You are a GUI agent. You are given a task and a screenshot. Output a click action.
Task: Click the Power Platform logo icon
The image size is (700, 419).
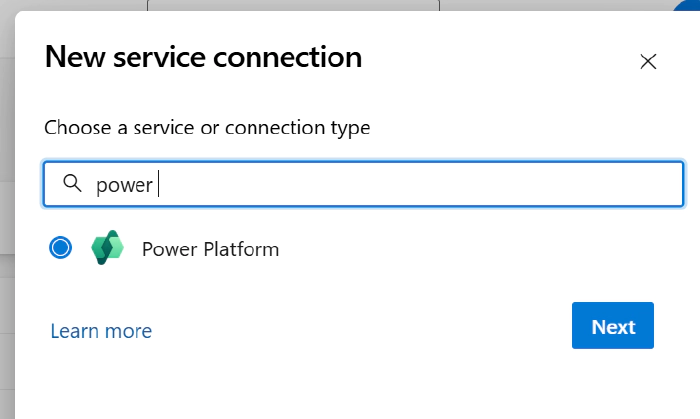106,248
